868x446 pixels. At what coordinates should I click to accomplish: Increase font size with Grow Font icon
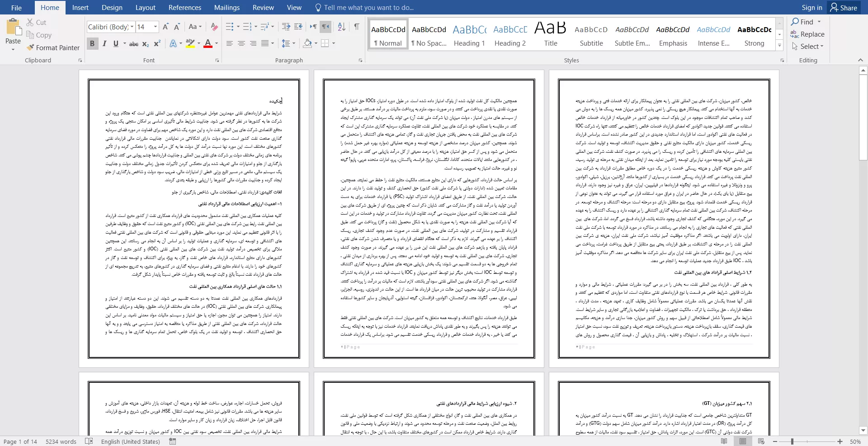point(165,27)
